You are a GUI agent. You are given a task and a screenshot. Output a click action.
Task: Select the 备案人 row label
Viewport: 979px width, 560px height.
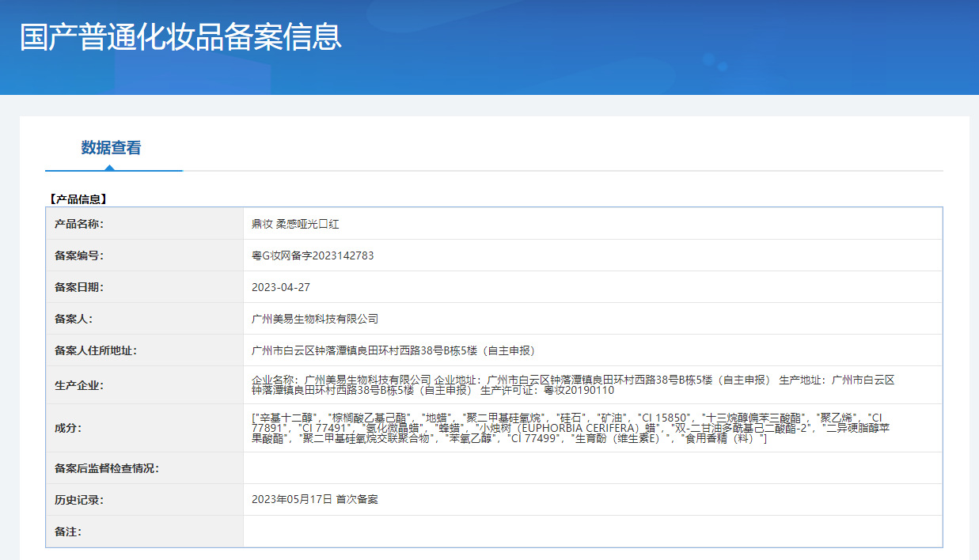tap(74, 319)
